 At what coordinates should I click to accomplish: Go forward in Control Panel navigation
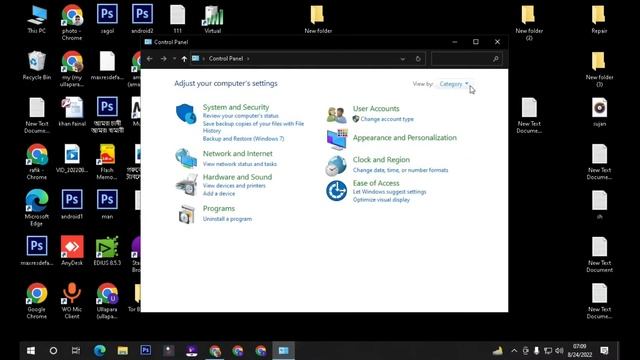pos(163,59)
